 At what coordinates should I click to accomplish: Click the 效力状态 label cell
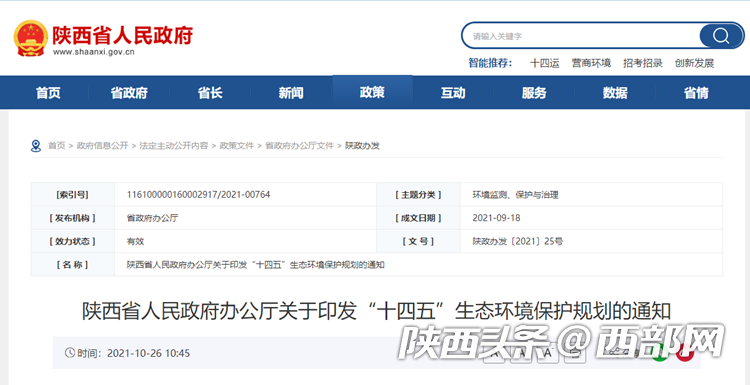tap(73, 242)
